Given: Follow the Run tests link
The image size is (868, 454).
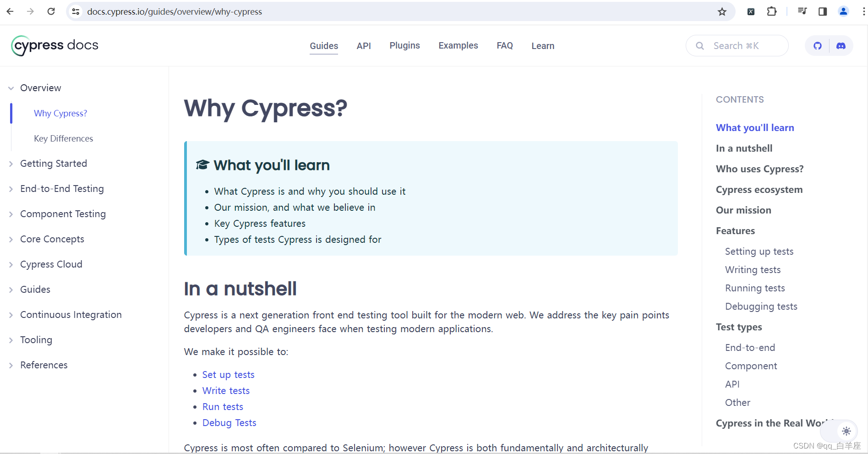Looking at the screenshot, I should pyautogui.click(x=223, y=407).
